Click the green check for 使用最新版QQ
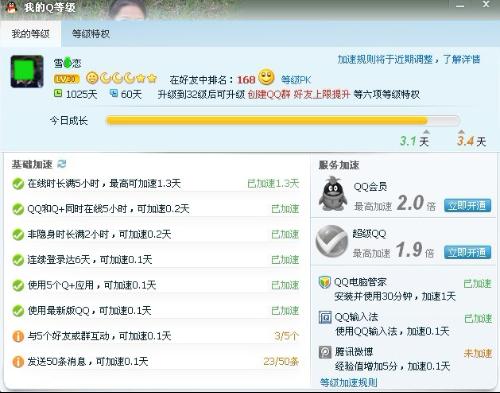Viewport: 500px width, 393px height. point(18,311)
